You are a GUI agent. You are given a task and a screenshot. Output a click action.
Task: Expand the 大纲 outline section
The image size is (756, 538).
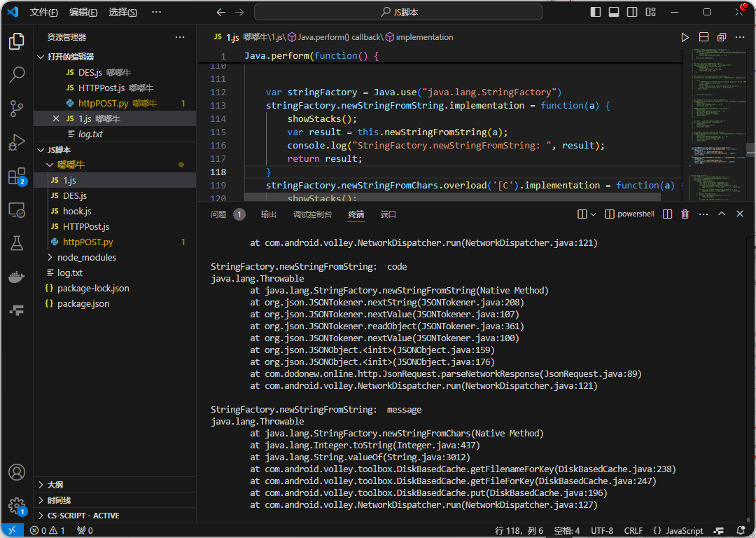pos(55,485)
